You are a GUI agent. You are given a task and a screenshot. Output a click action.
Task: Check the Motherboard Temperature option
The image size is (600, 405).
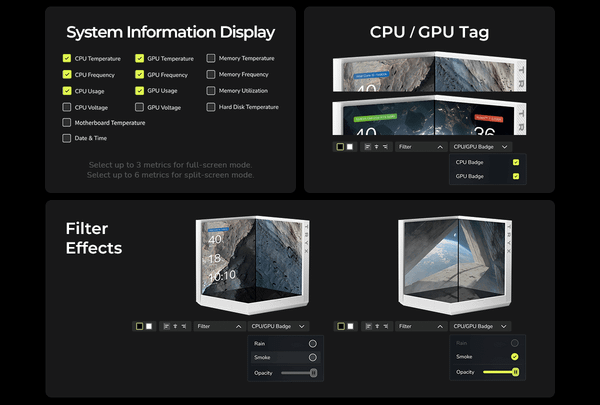pos(67,123)
